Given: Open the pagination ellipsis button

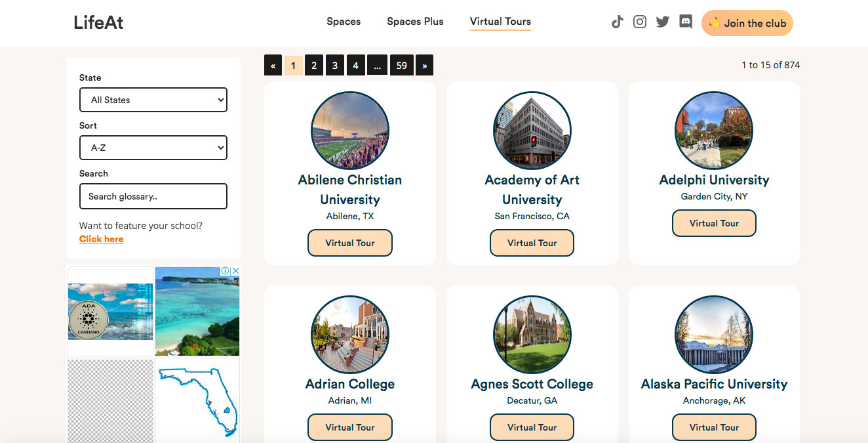Looking at the screenshot, I should coord(378,65).
